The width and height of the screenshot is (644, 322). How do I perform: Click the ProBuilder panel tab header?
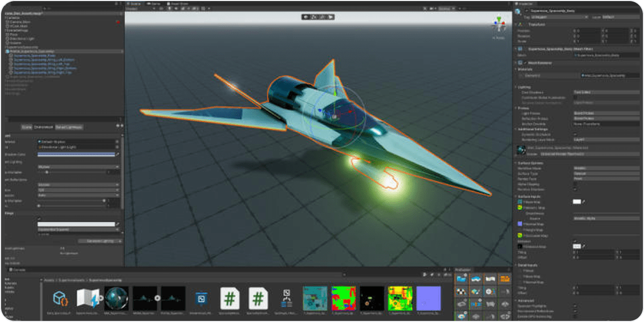pyautogui.click(x=463, y=269)
